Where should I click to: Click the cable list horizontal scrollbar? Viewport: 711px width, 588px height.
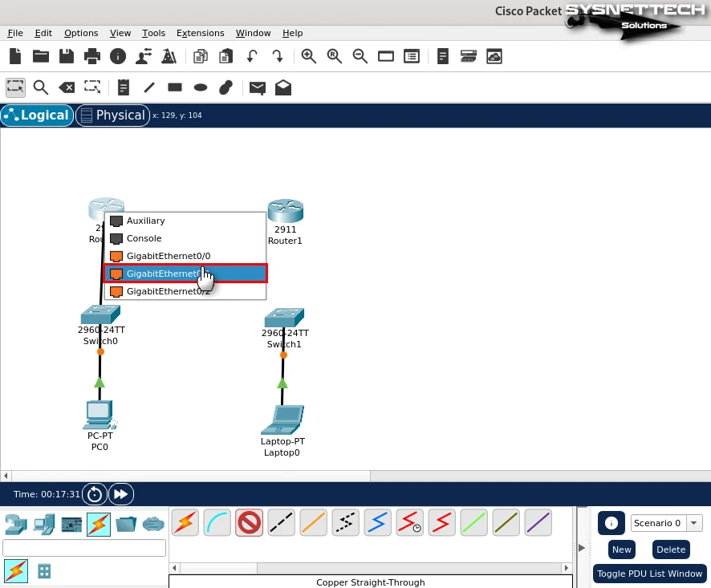[369, 567]
